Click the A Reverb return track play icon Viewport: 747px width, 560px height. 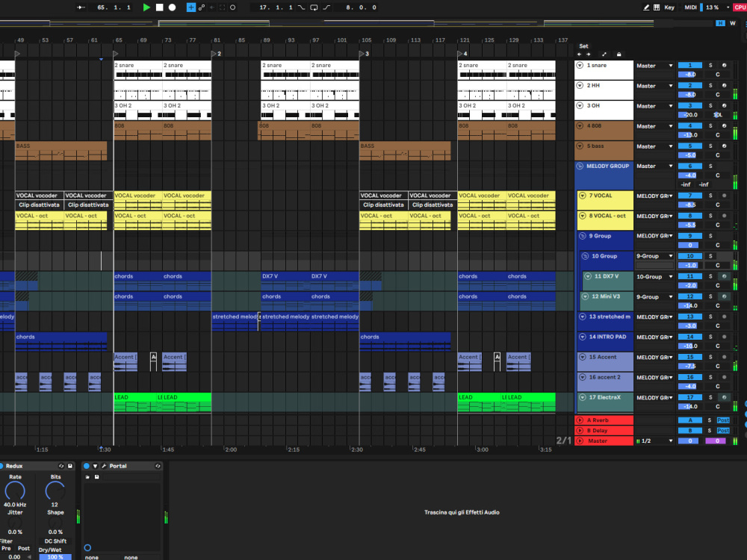(x=580, y=420)
